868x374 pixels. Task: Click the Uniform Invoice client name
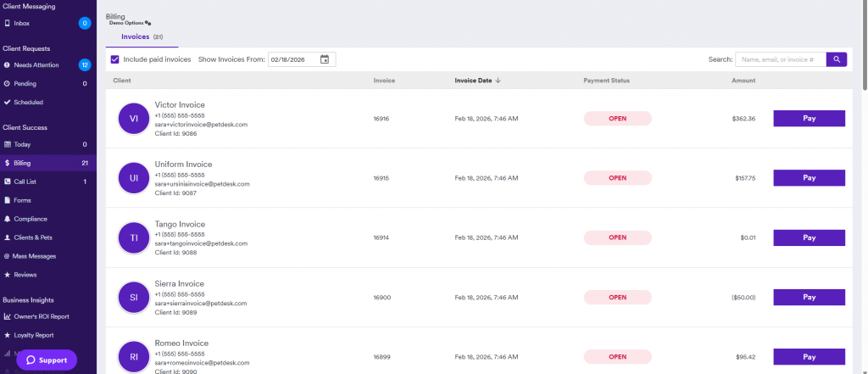point(183,165)
